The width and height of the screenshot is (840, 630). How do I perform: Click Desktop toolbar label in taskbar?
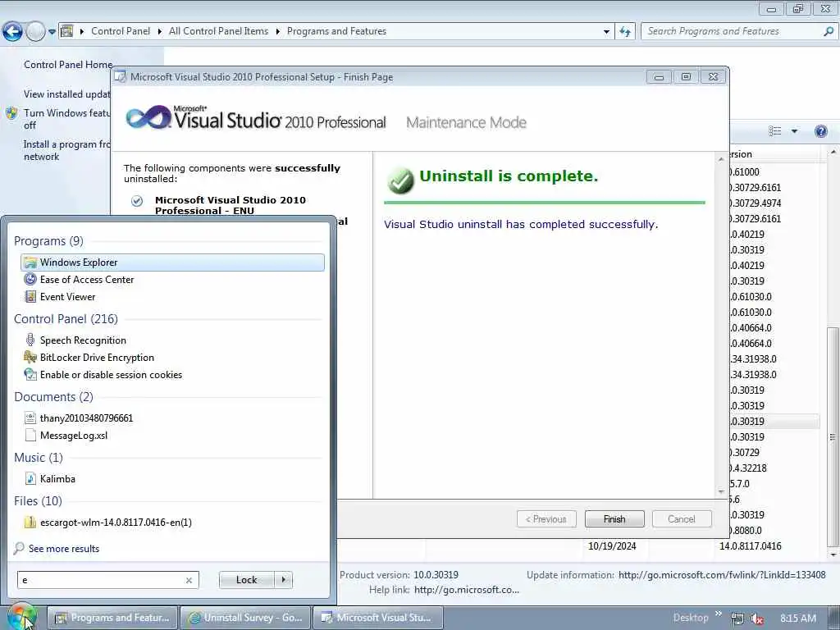coord(691,618)
